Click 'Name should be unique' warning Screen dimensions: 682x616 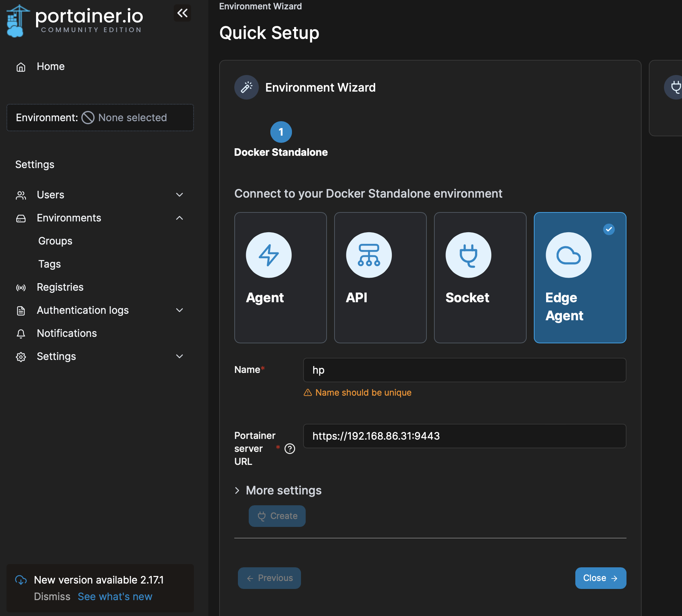[358, 392]
